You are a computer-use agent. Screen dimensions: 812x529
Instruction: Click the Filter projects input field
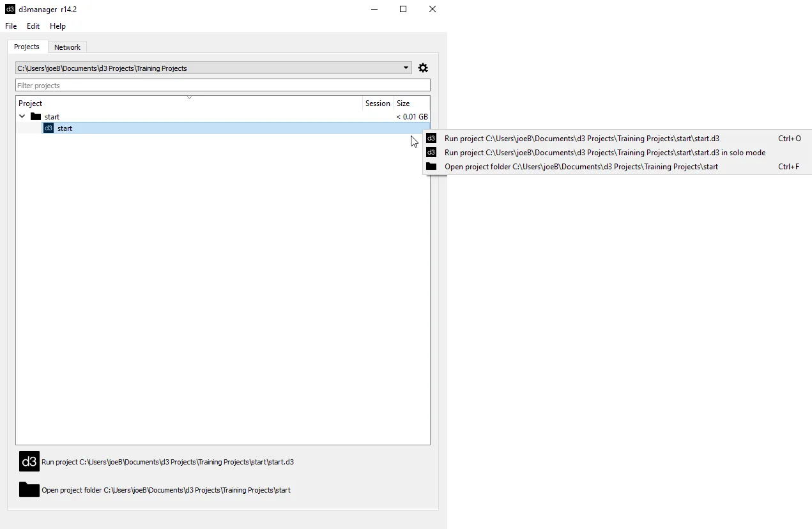222,85
